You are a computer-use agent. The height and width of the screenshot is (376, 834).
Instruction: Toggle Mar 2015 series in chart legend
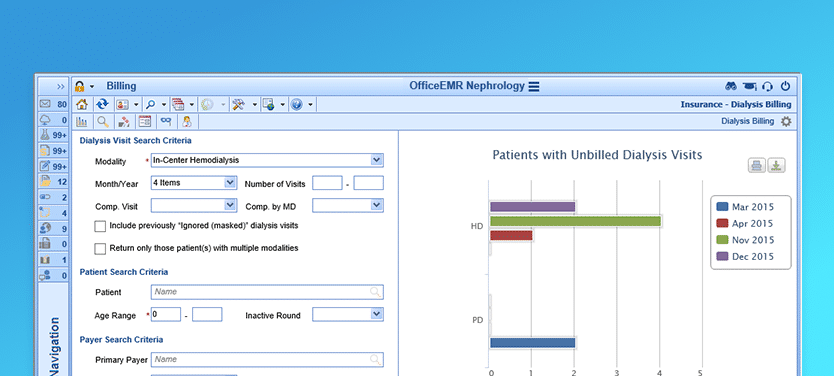745,207
